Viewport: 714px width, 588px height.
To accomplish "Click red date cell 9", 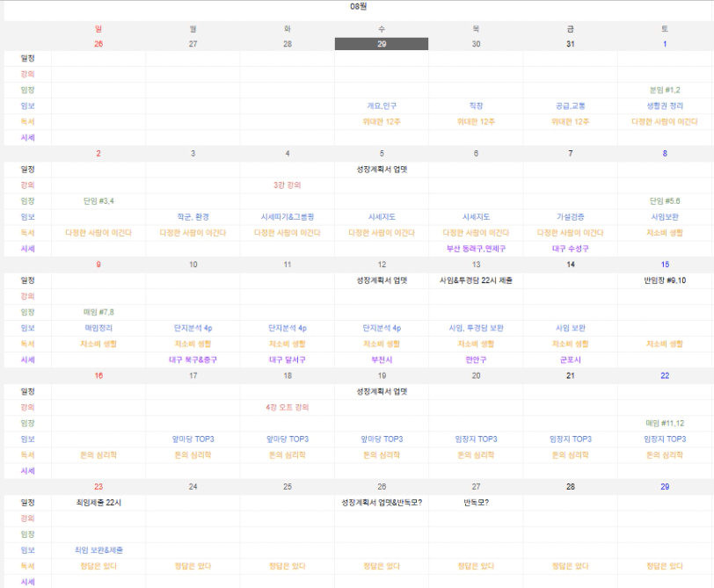I will coord(98,265).
